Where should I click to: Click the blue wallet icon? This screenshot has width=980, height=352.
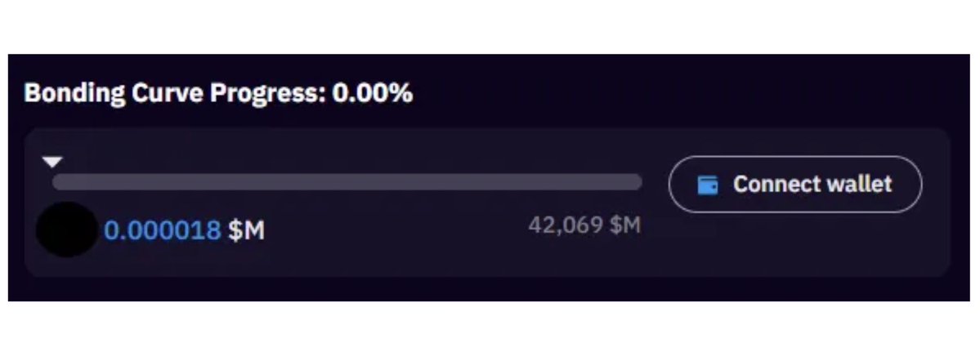708,185
